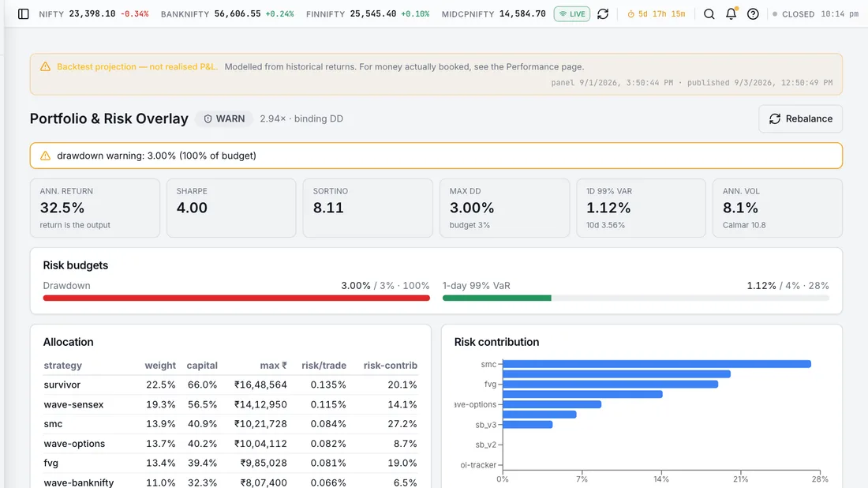Open the search magnifier icon
The width and height of the screenshot is (868, 488).
[x=709, y=14]
